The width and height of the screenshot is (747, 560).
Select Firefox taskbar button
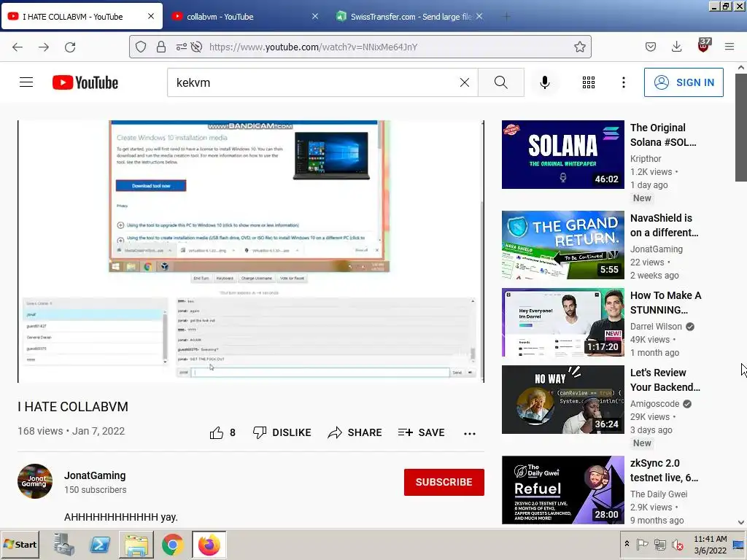(209, 544)
